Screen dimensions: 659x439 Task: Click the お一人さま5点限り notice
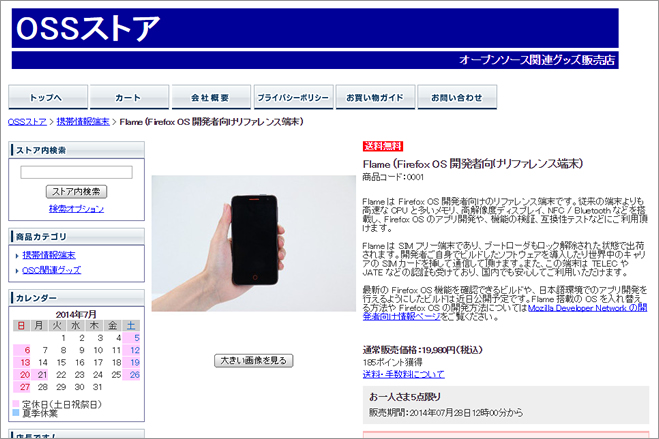coord(405,397)
